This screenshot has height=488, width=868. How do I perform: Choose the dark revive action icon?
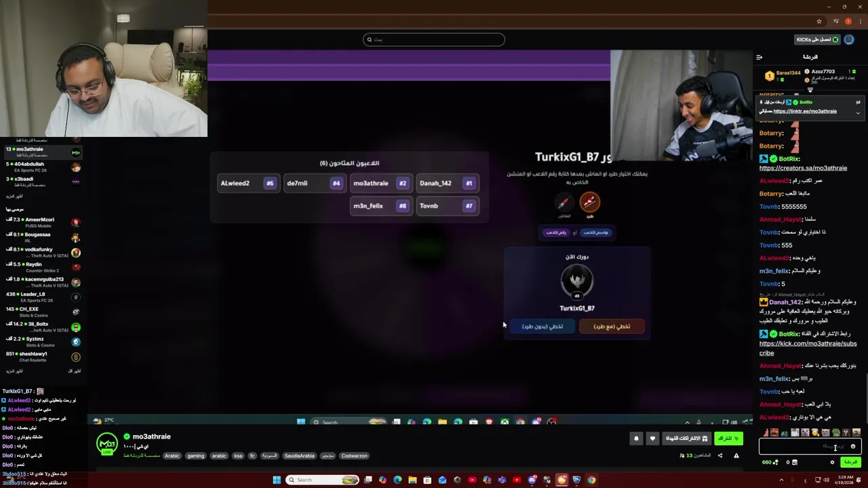[x=564, y=203]
